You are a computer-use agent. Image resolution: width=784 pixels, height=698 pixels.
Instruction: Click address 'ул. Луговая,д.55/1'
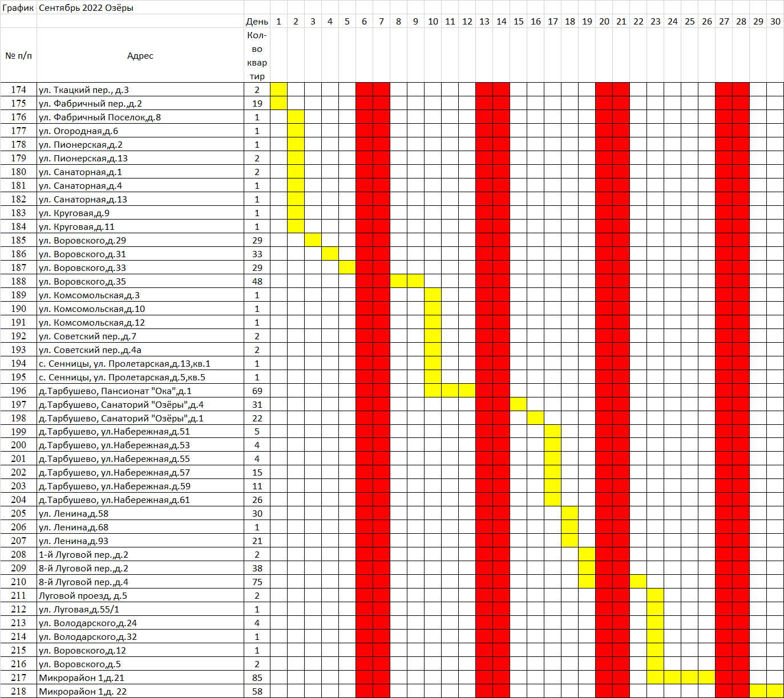pyautogui.click(x=140, y=609)
